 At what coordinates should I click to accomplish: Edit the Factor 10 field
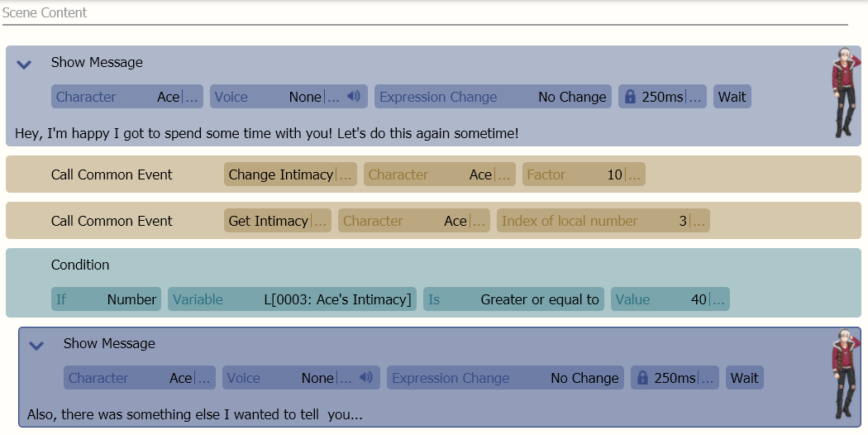click(584, 174)
